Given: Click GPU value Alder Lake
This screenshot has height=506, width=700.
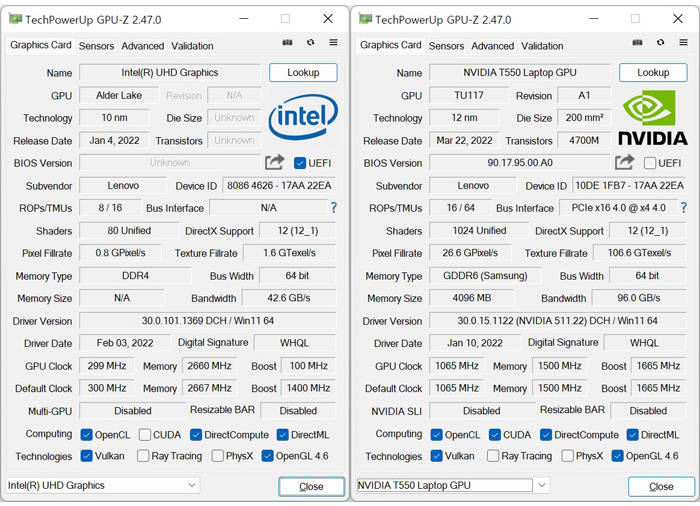Looking at the screenshot, I should click(119, 95).
